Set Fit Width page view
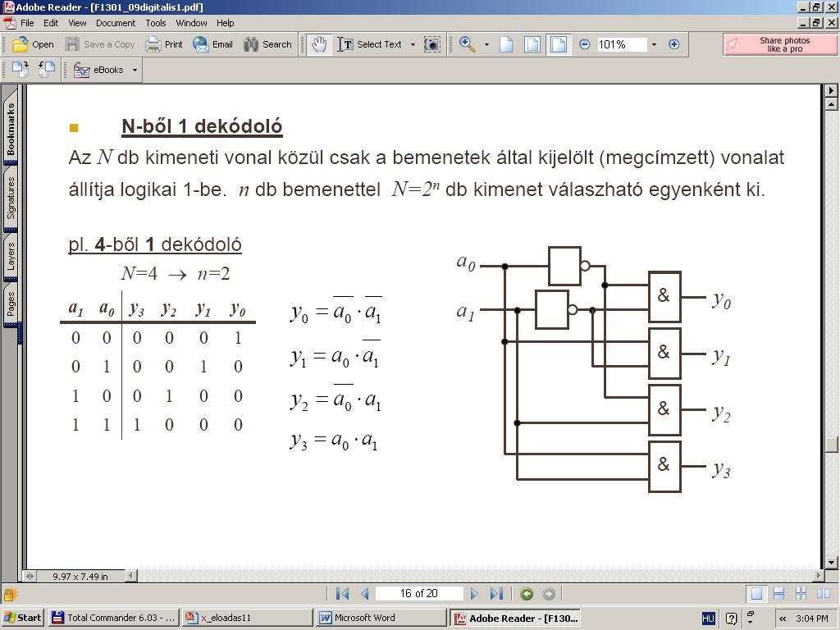840x630 pixels. [x=558, y=44]
